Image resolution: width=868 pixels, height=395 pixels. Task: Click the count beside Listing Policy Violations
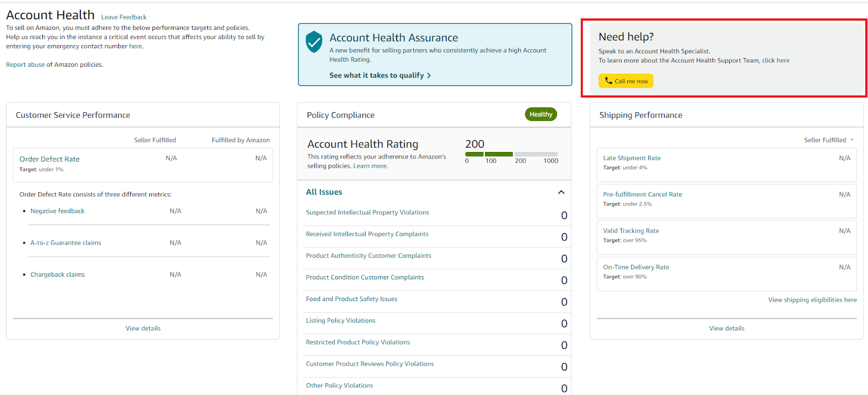(564, 324)
